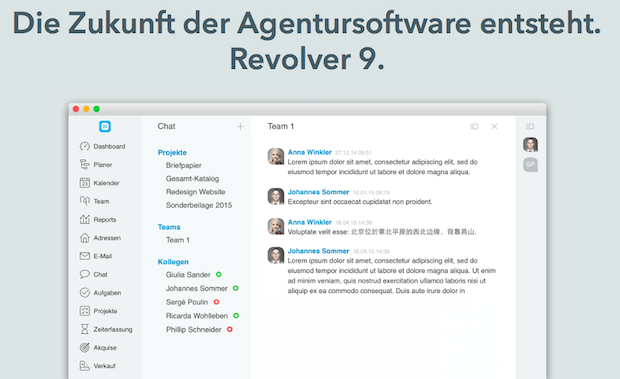Start chat with Giulia Sander

tap(188, 275)
